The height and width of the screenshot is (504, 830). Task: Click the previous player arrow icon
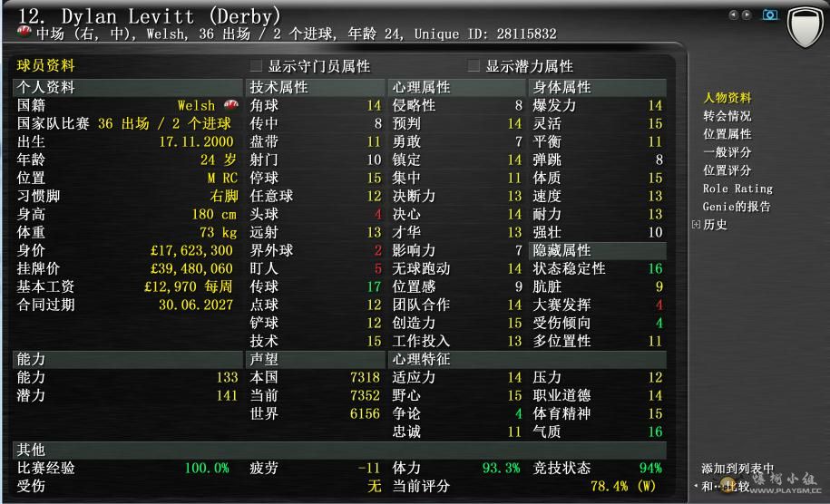click(733, 15)
